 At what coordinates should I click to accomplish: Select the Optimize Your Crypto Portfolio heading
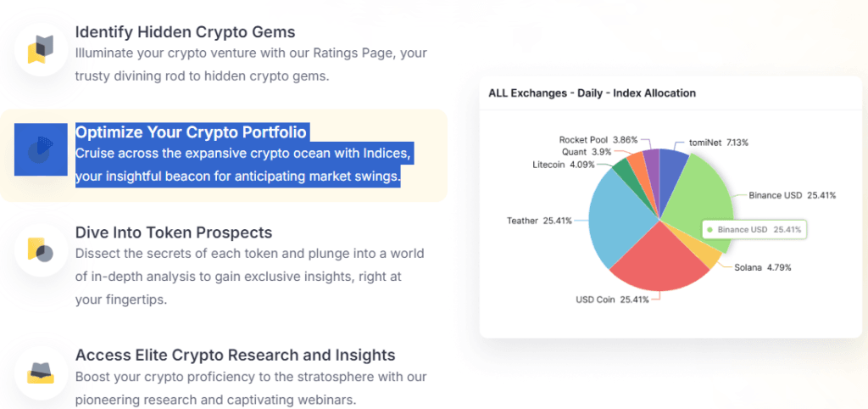(191, 132)
